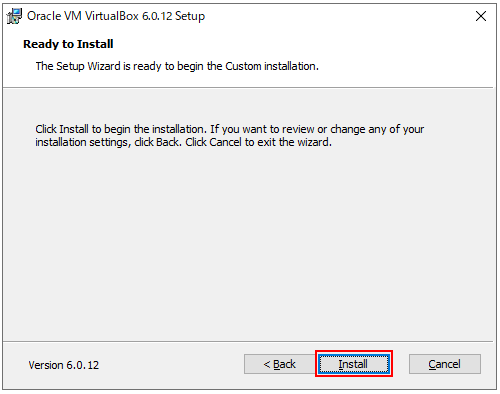Image resolution: width=500 pixels, height=394 pixels.
Task: Click the first line of the instruction paragraph
Action: (x=229, y=129)
